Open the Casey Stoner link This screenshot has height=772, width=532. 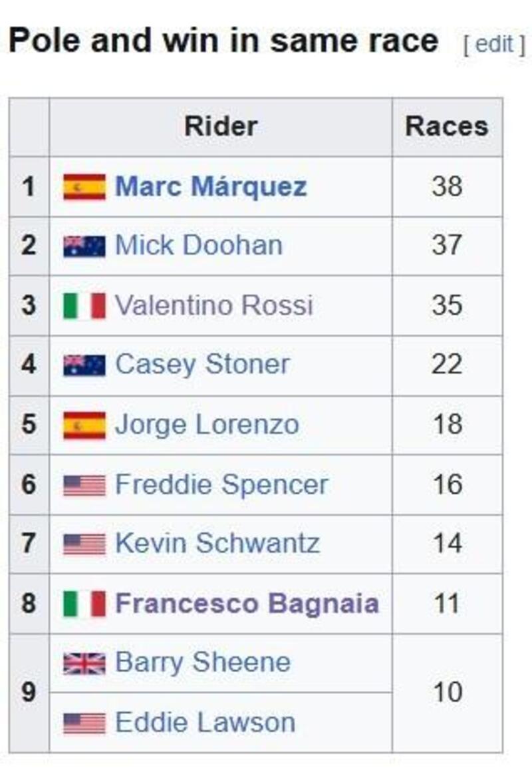(202, 365)
